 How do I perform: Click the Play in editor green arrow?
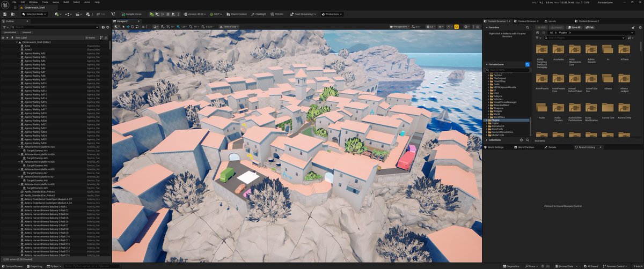(152, 14)
